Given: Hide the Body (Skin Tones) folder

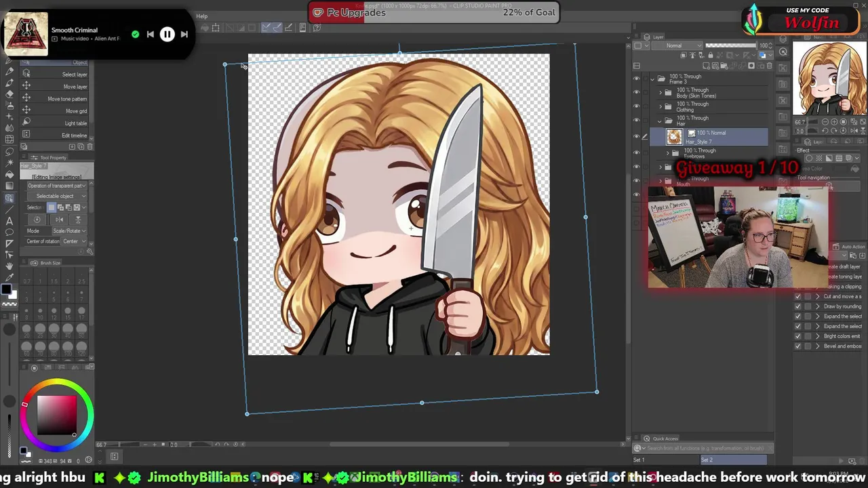Looking at the screenshot, I should coord(637,93).
